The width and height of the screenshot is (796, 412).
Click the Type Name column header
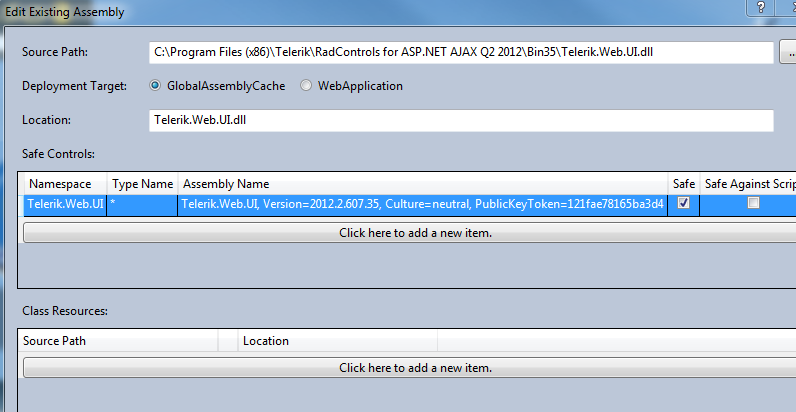point(142,184)
